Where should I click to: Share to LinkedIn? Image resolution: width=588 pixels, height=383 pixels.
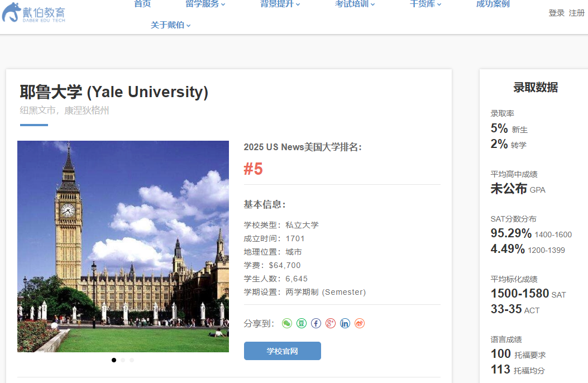[345, 323]
